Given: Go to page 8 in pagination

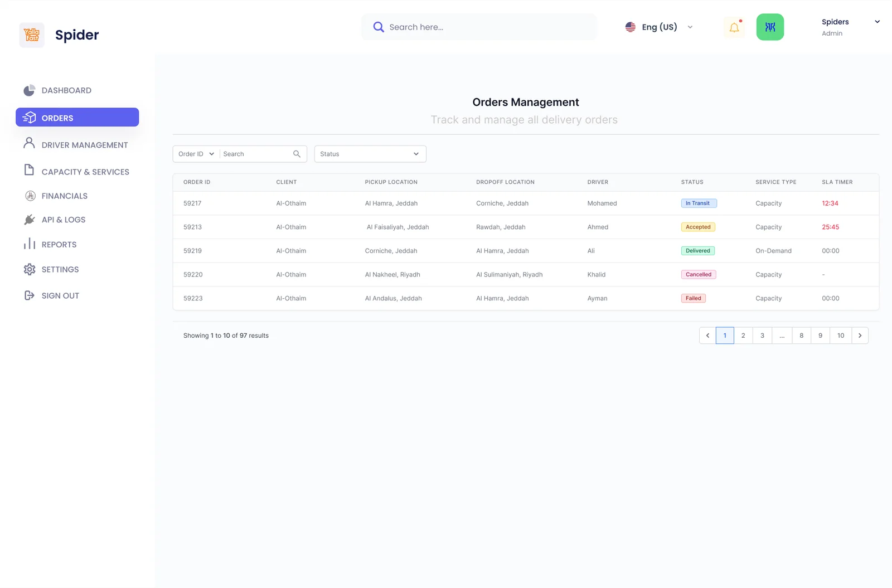Looking at the screenshot, I should (801, 336).
